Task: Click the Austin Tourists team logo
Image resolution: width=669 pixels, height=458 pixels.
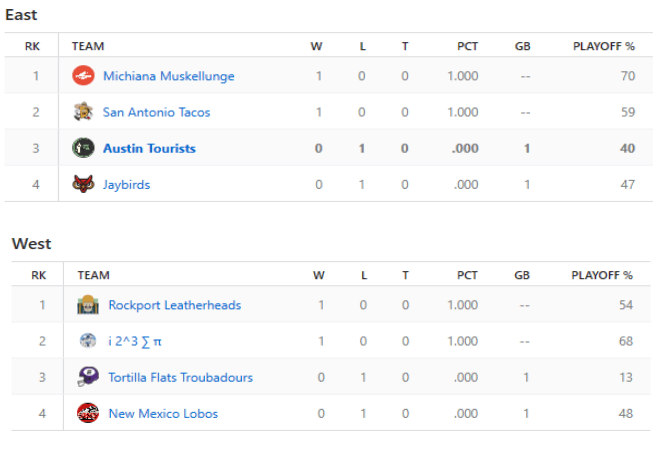Action: coord(83,148)
